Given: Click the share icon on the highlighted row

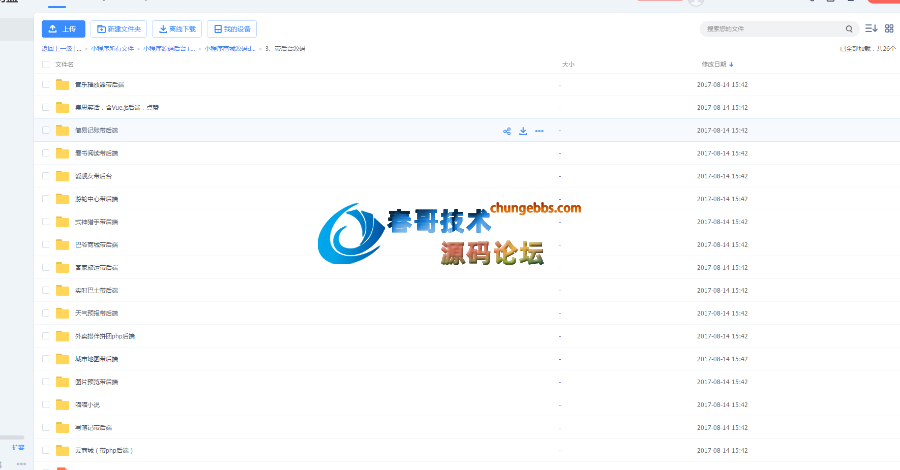Looking at the screenshot, I should (x=507, y=131).
